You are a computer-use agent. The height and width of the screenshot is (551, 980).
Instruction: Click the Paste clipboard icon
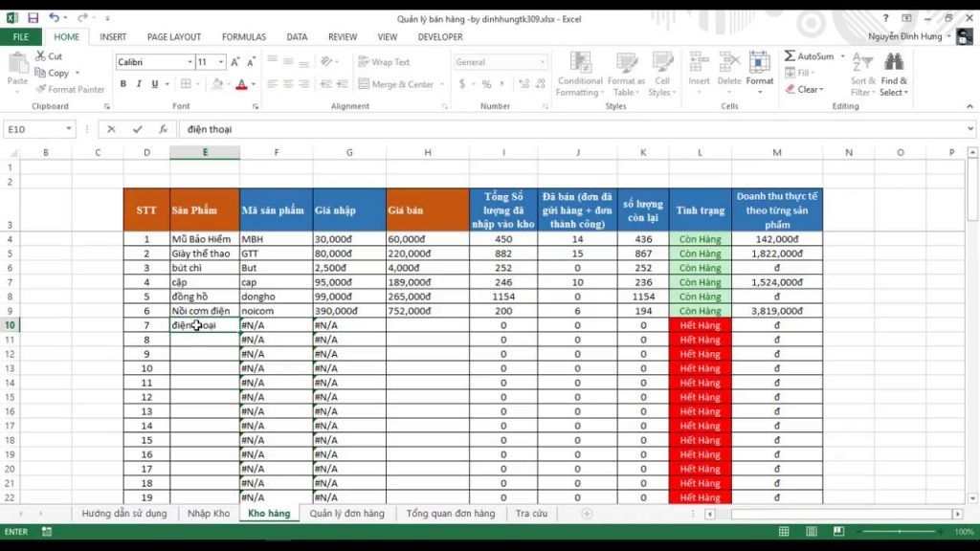(x=17, y=64)
